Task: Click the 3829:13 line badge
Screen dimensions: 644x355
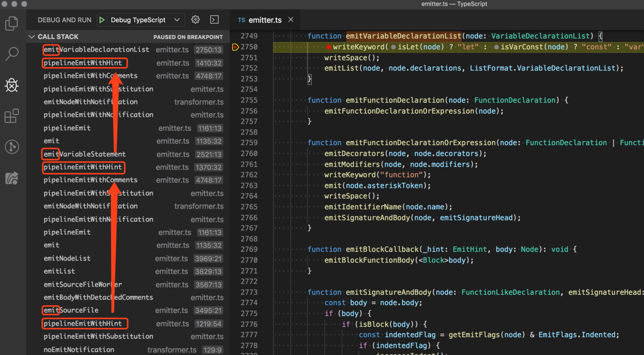Action: click(209, 271)
